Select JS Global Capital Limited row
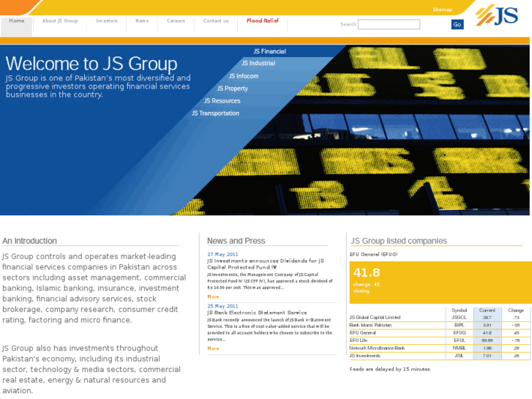 coord(440,318)
